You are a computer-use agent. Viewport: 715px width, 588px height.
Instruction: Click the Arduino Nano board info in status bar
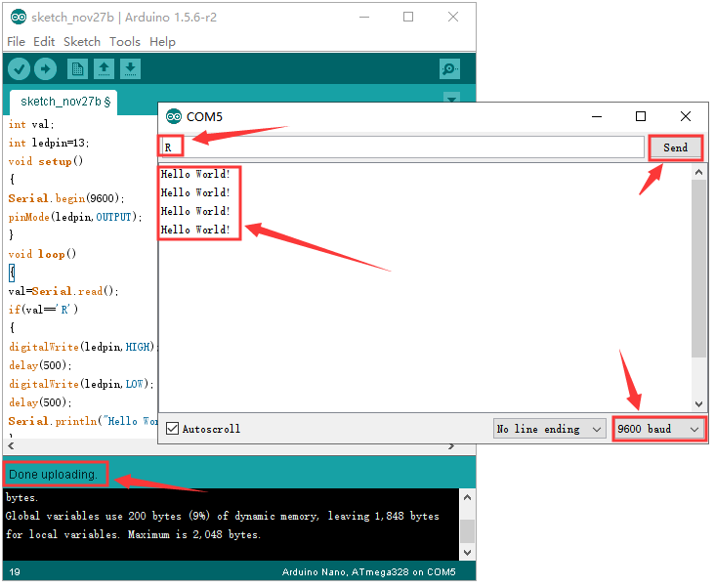click(369, 572)
